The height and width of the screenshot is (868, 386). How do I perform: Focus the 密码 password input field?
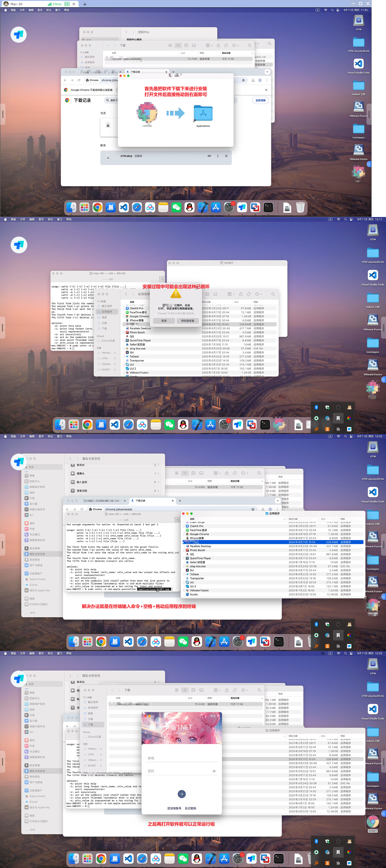point(178,771)
